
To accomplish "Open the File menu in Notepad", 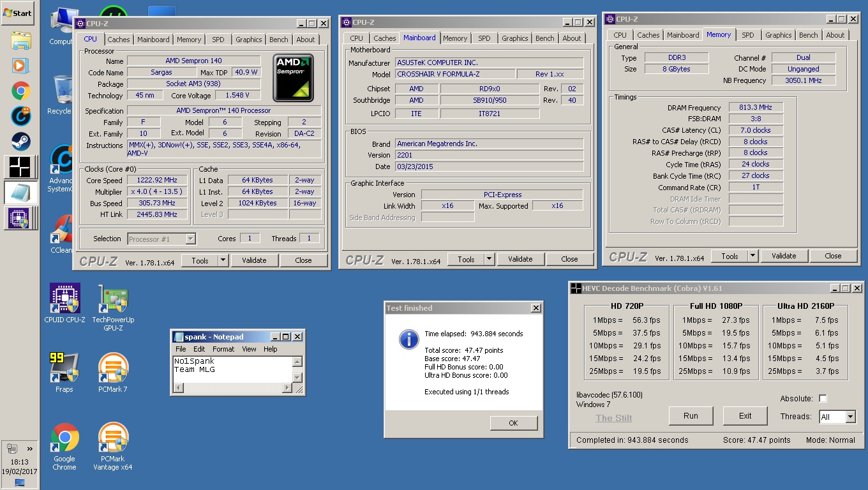I will point(181,349).
